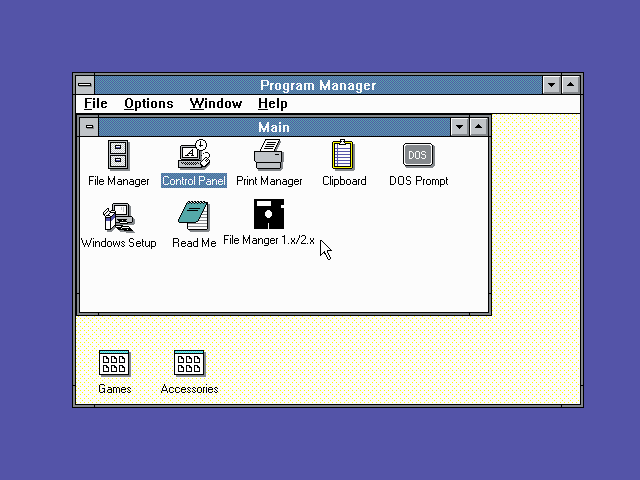
Task: Open the File menu
Action: 96,104
